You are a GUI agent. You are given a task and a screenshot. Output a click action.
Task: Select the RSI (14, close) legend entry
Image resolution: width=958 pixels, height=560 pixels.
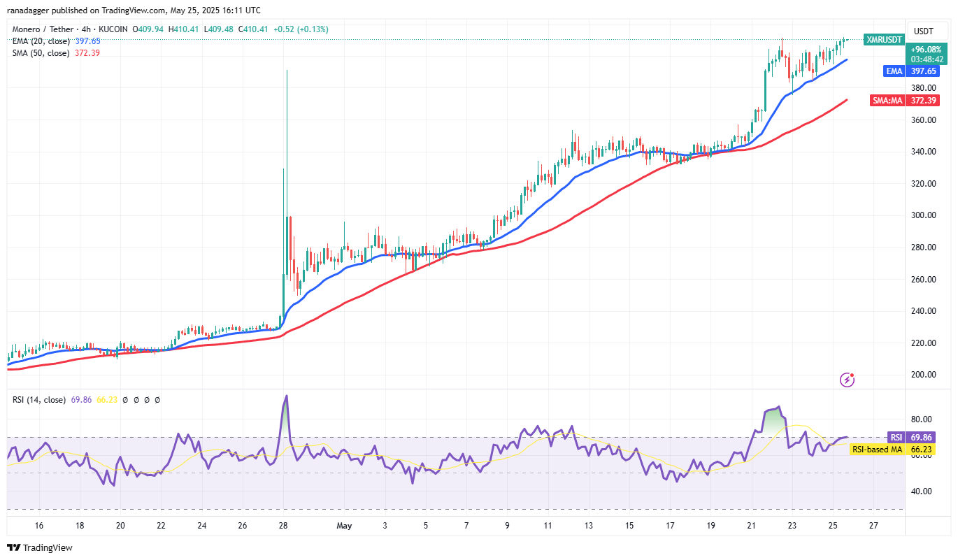[x=41, y=400]
